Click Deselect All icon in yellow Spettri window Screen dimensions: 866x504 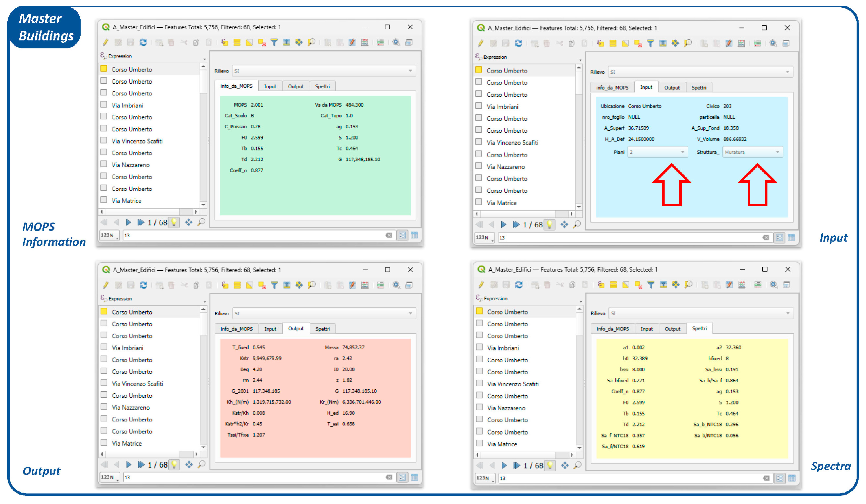coord(638,285)
